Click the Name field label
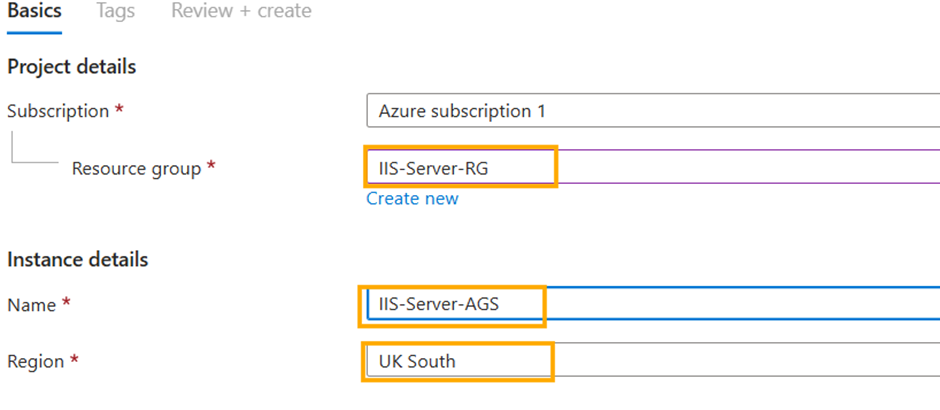 pos(31,304)
